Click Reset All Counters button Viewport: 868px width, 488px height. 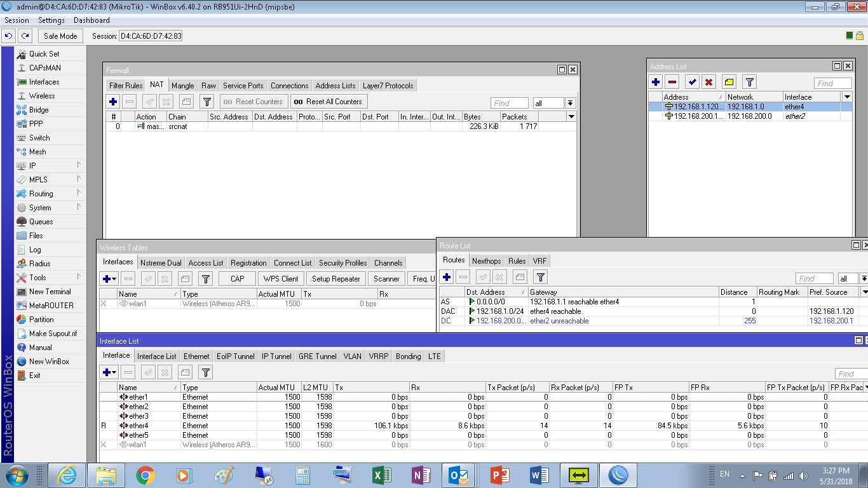(x=329, y=102)
